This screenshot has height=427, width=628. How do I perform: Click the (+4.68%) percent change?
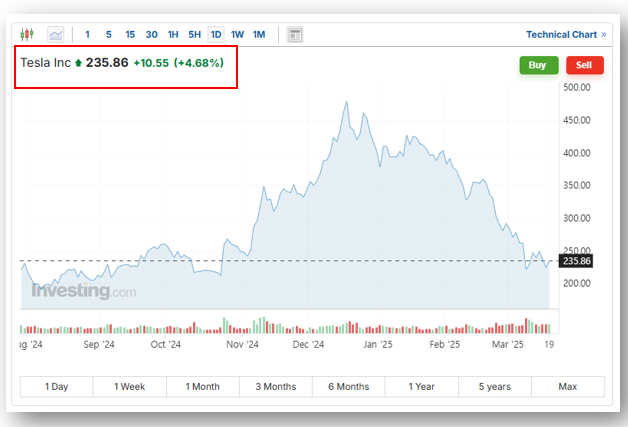click(199, 63)
